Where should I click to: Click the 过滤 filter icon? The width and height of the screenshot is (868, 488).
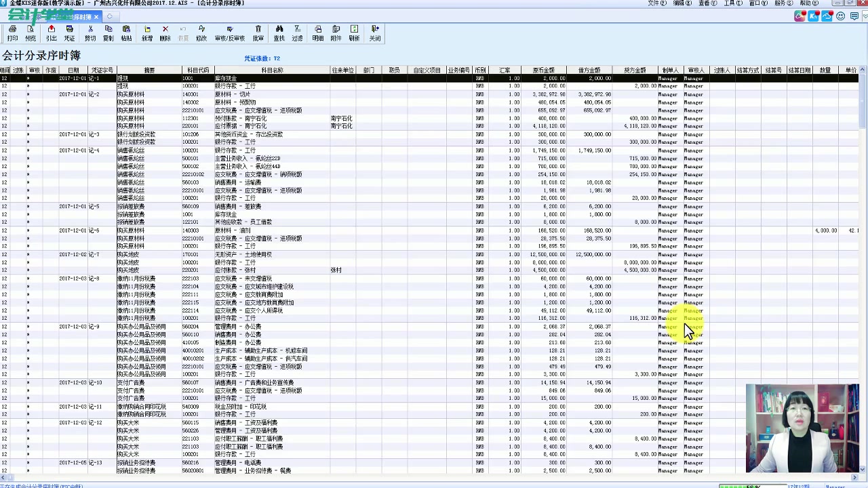coord(297,33)
